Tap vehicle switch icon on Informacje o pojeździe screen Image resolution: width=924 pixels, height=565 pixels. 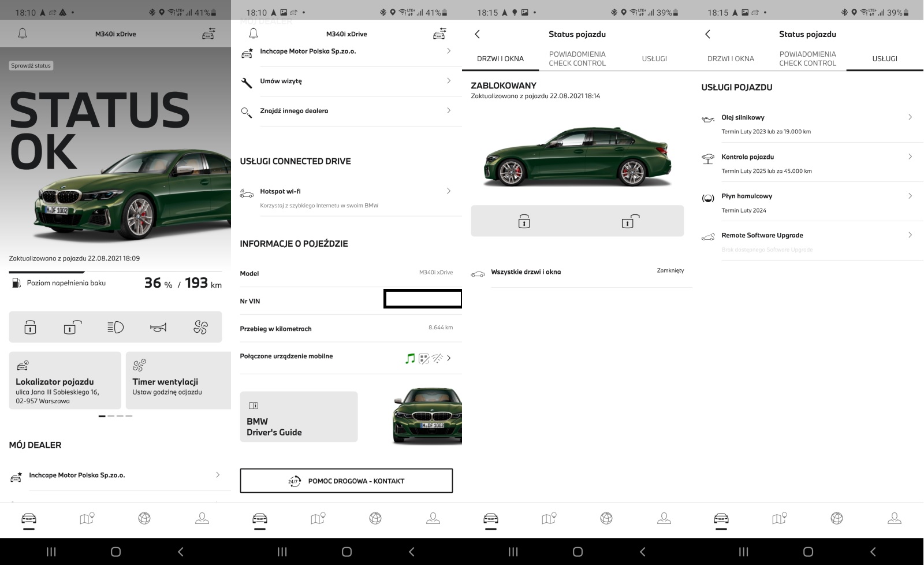[x=439, y=34]
